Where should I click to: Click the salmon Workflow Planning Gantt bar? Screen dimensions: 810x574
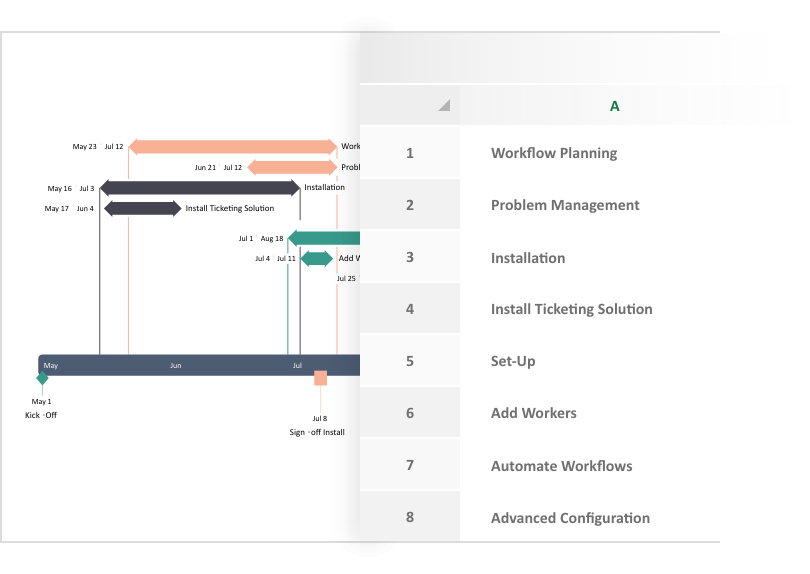point(232,147)
